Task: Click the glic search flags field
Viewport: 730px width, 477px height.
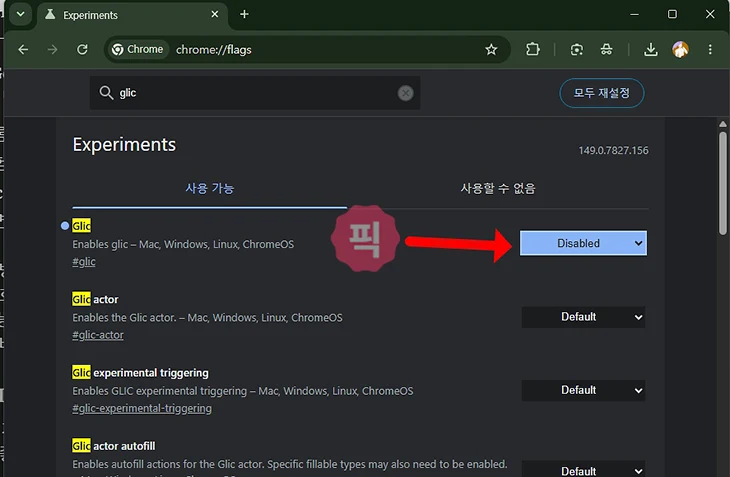Action: pos(255,93)
